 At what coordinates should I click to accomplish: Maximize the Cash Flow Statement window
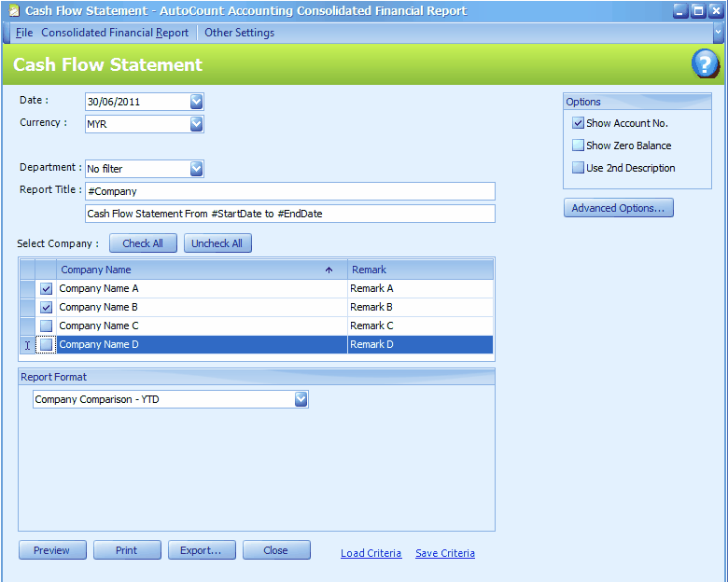click(x=697, y=11)
